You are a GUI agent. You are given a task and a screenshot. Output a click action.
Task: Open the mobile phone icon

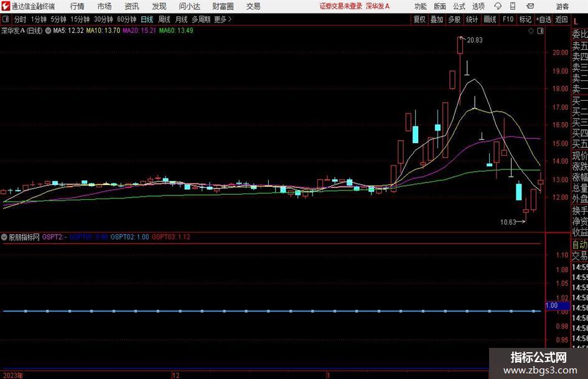(513, 6)
